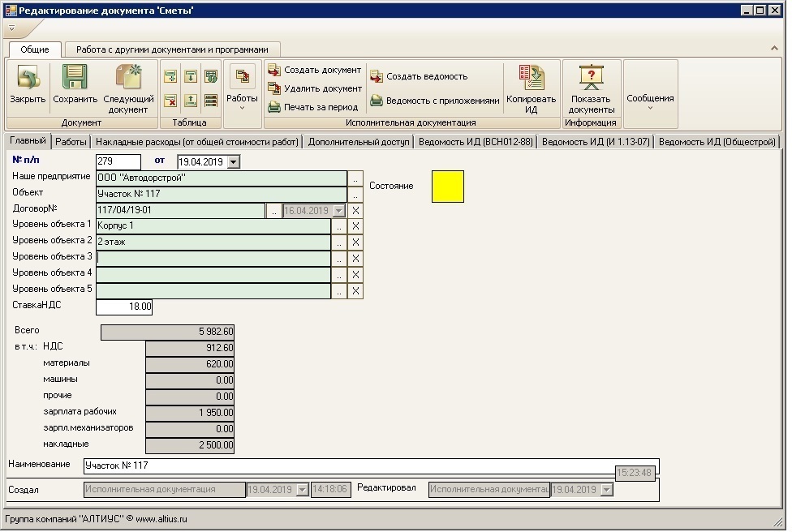
Task: Browse Уровень объекта 1 with the '..' button
Action: pyautogui.click(x=339, y=226)
